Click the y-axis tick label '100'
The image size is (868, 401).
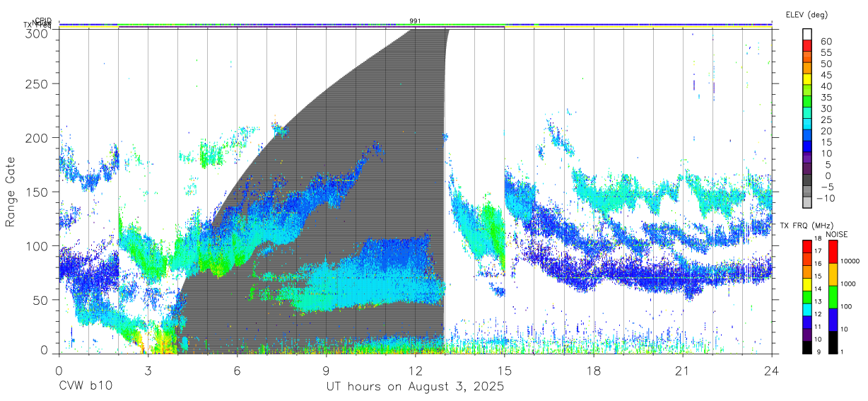point(38,245)
